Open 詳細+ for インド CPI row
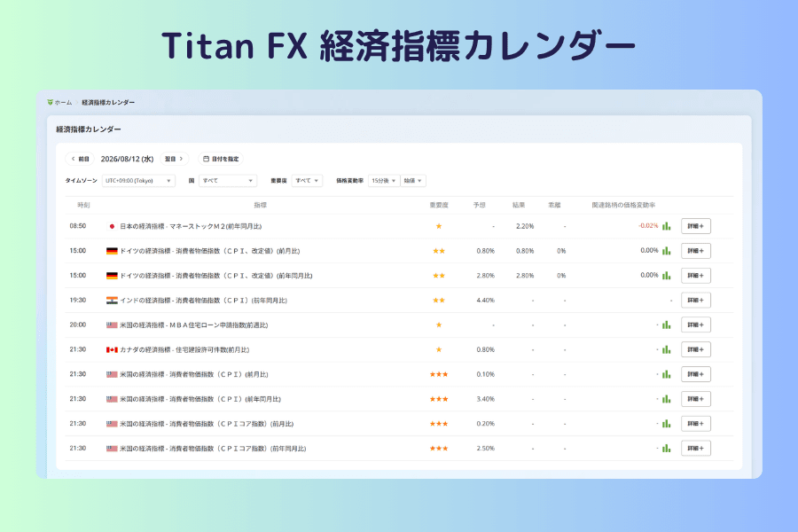The image size is (798, 532). [x=696, y=300]
